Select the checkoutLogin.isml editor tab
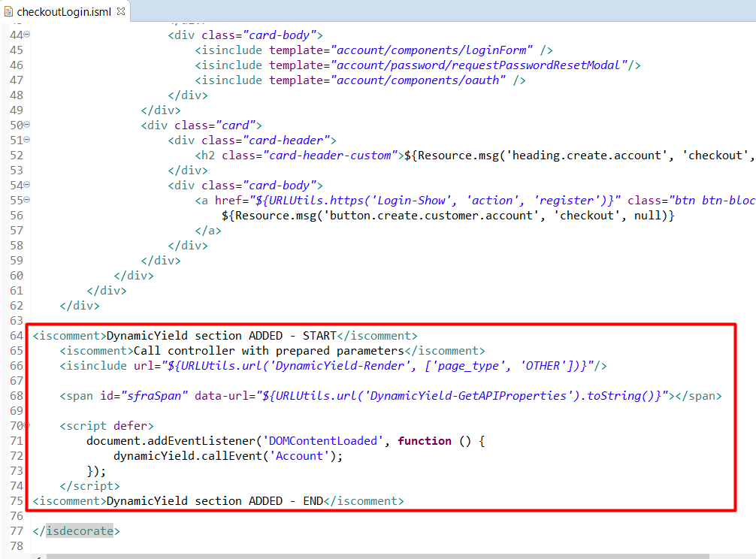The height and width of the screenshot is (559, 756). point(65,11)
